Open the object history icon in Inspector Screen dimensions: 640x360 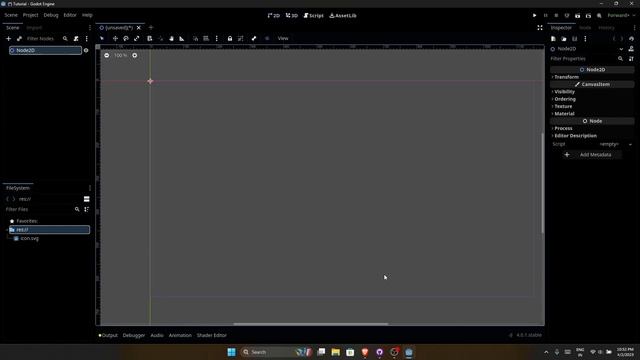(x=631, y=39)
